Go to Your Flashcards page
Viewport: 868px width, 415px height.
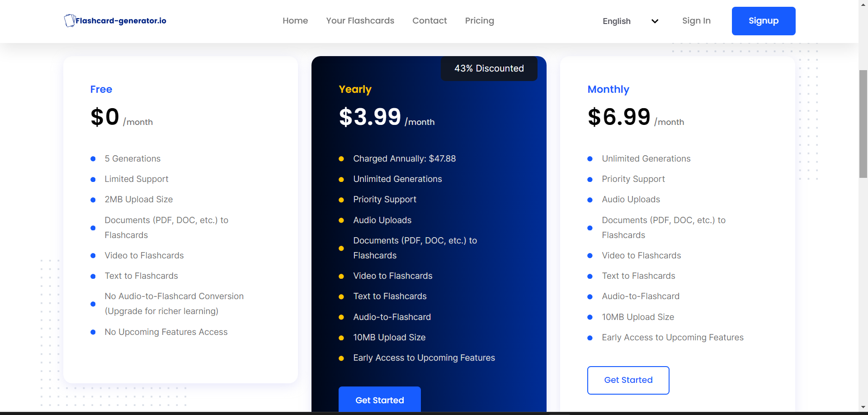click(x=360, y=21)
